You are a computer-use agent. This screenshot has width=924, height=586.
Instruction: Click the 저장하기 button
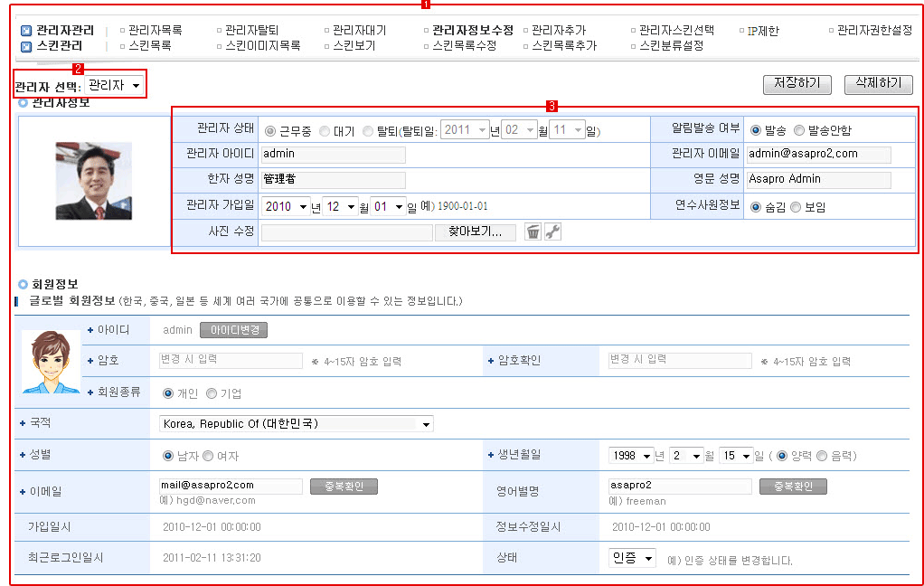coord(797,84)
